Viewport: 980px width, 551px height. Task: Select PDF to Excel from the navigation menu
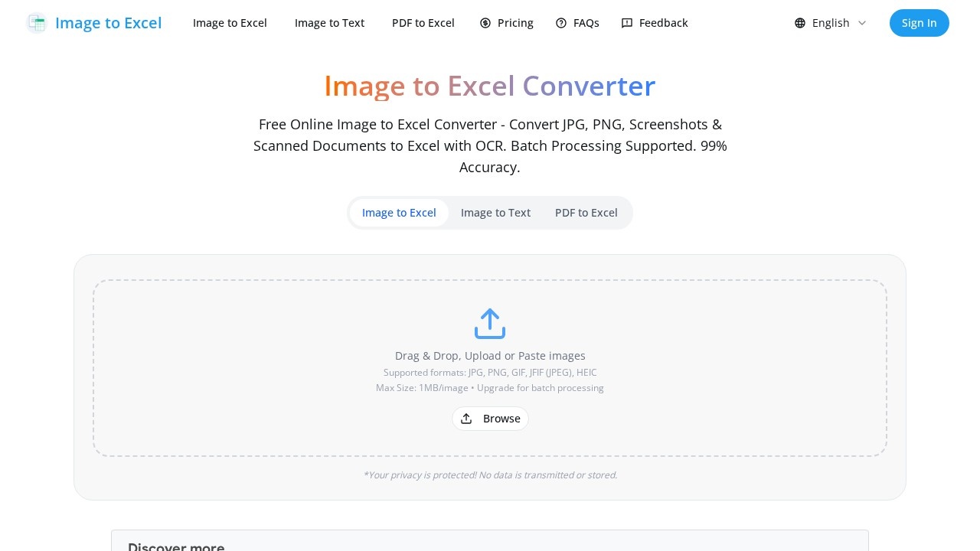[x=423, y=23]
